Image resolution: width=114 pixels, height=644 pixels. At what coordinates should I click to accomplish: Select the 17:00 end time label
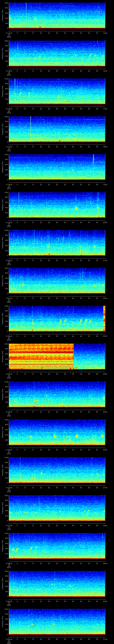click(x=105, y=109)
